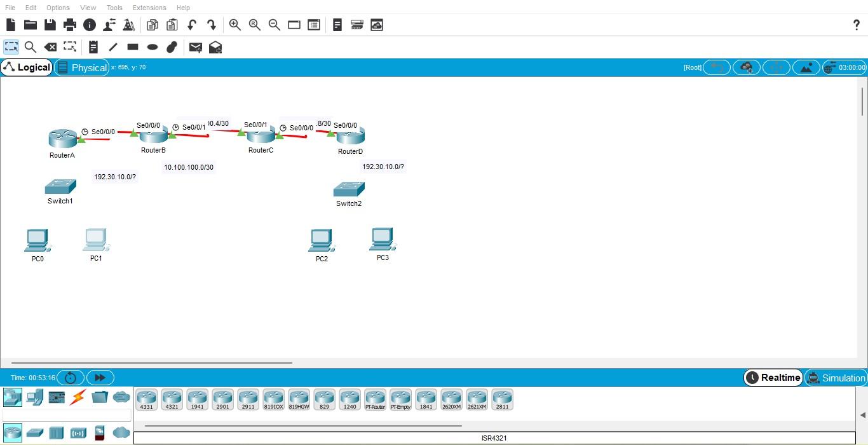Paste from the clipboard

tap(172, 25)
